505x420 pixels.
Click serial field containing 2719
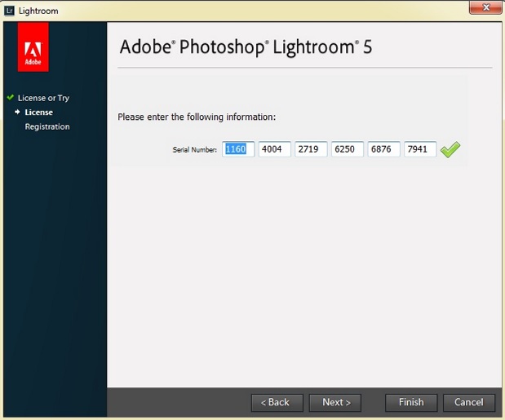(x=311, y=149)
